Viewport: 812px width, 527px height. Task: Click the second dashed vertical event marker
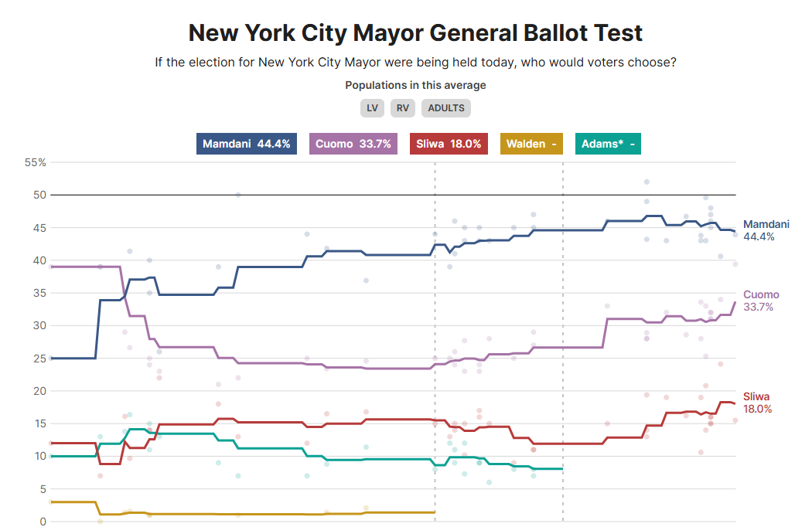pos(563,342)
